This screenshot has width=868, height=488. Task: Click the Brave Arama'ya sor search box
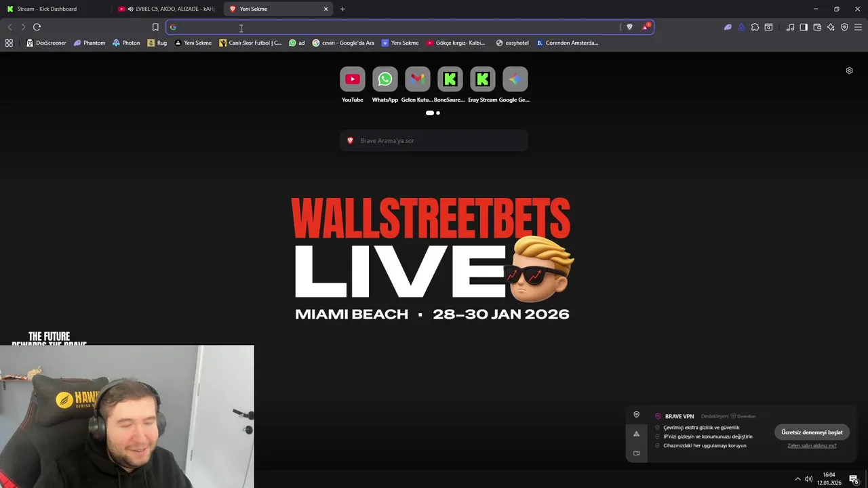434,140
